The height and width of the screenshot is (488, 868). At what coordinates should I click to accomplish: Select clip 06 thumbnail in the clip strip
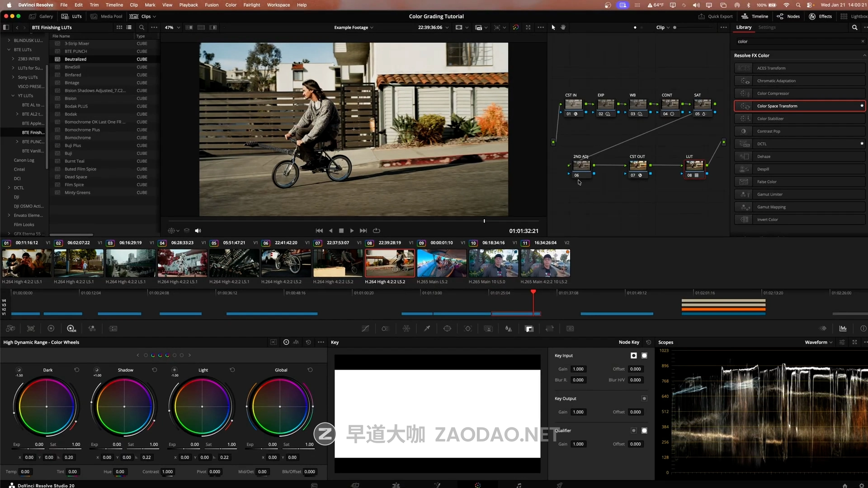coord(286,263)
